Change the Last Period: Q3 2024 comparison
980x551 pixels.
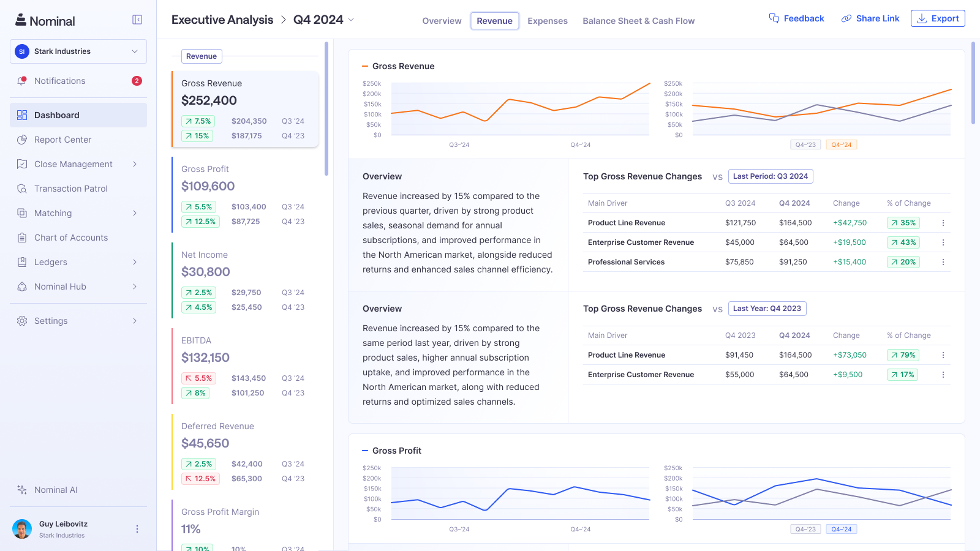point(770,176)
